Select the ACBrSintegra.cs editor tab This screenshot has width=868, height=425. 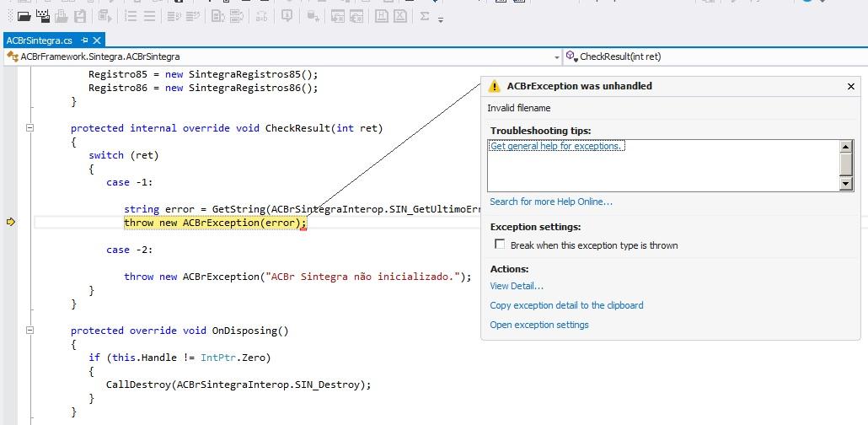click(x=40, y=40)
